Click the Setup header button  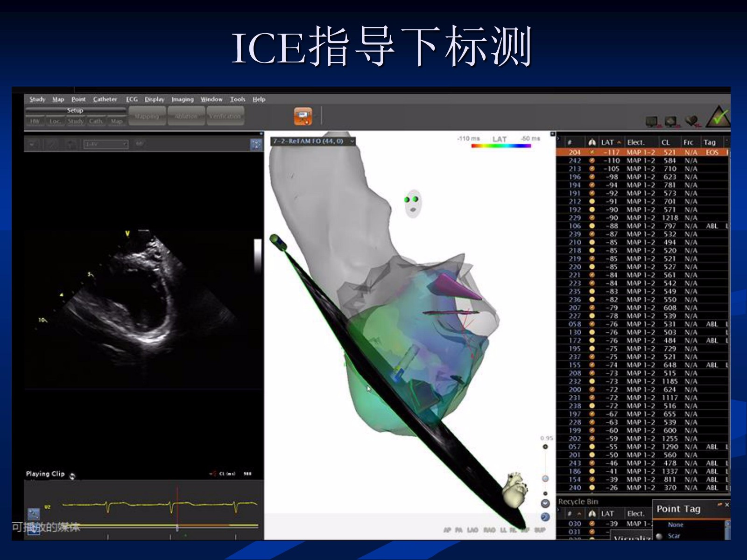[75, 111]
